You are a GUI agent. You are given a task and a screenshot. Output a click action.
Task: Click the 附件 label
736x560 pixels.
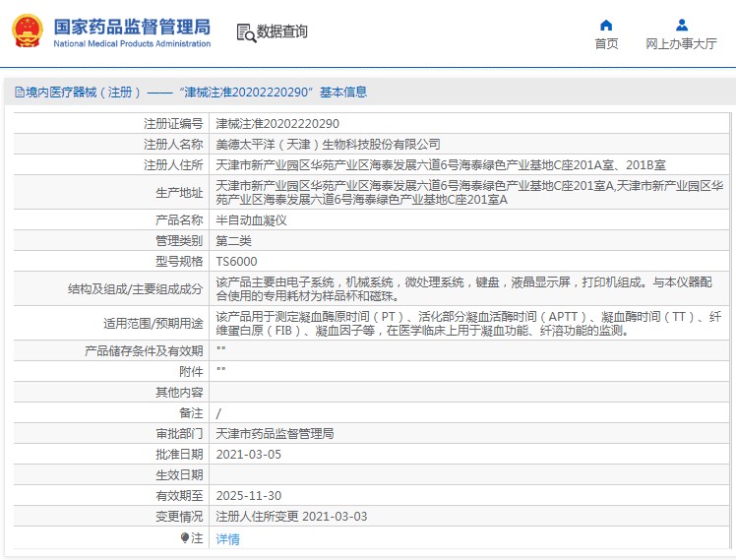coord(191,372)
